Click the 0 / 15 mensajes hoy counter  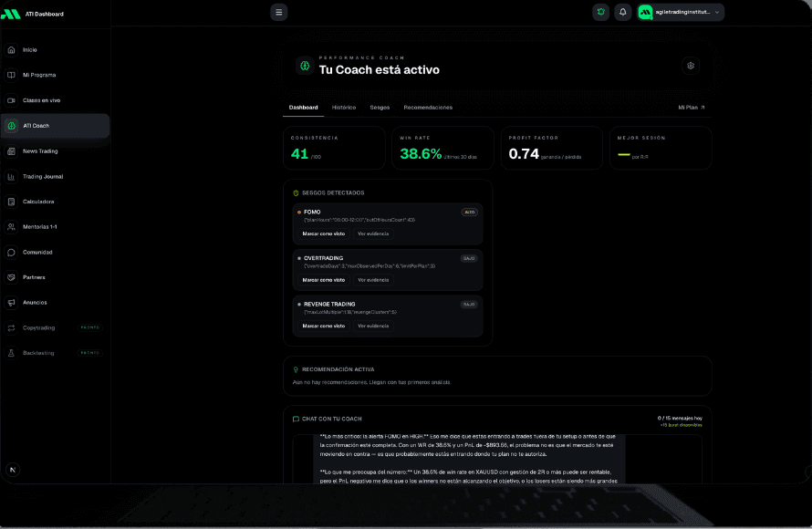[680, 419]
